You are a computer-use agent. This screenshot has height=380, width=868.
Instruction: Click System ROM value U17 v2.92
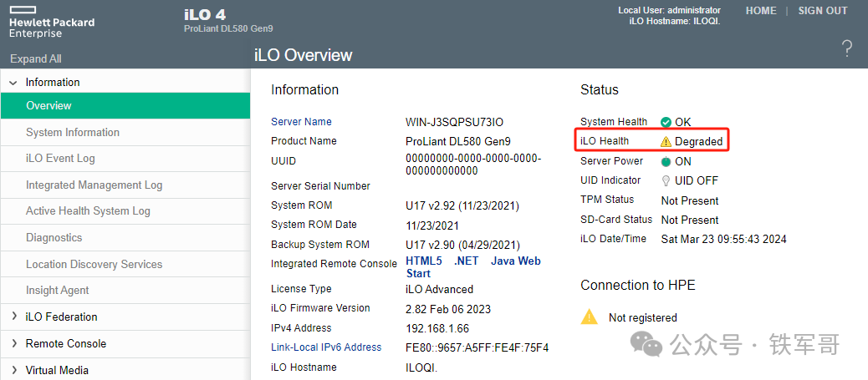[x=462, y=205]
